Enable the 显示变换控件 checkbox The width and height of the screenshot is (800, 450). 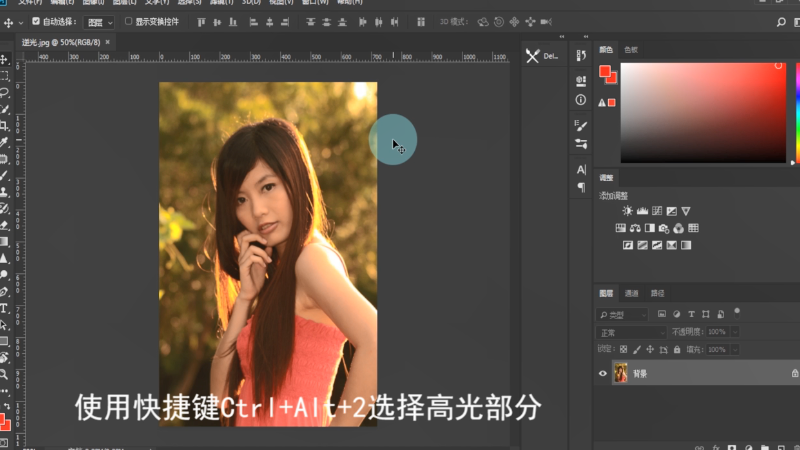129,21
